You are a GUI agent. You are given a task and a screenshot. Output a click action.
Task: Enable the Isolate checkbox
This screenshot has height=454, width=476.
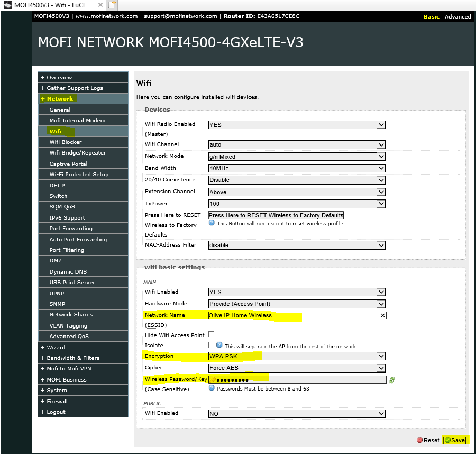pyautogui.click(x=211, y=345)
